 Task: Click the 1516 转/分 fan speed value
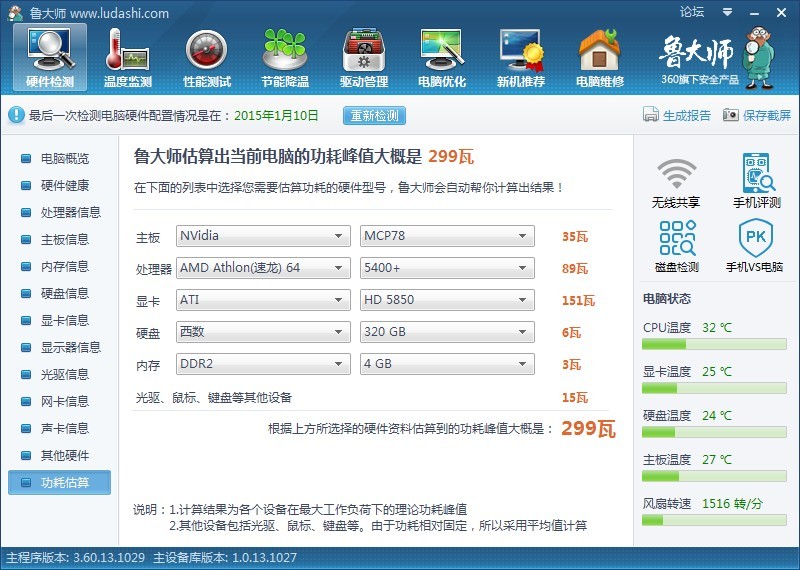click(732, 504)
